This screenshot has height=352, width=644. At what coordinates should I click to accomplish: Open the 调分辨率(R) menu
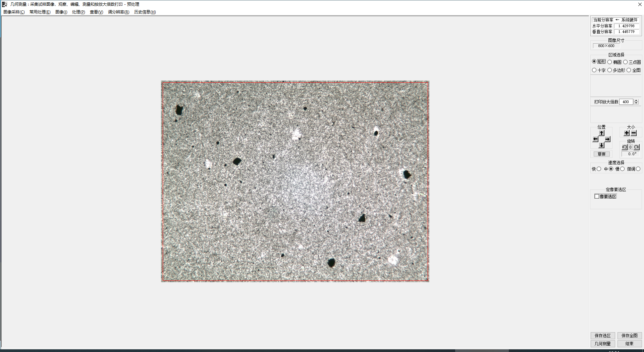118,12
